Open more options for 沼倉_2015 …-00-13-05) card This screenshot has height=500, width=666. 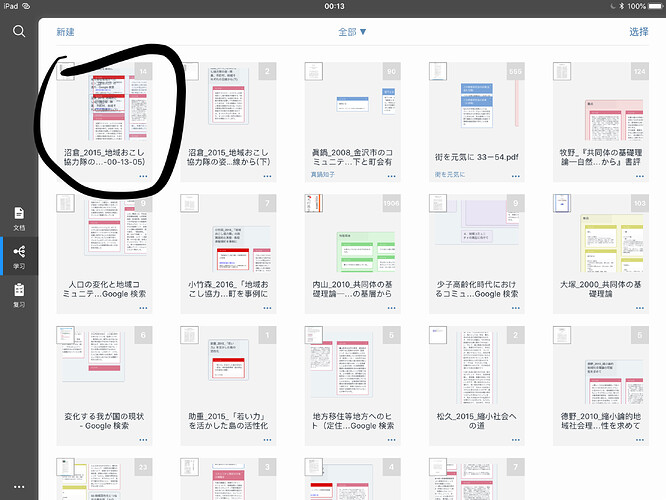click(143, 176)
